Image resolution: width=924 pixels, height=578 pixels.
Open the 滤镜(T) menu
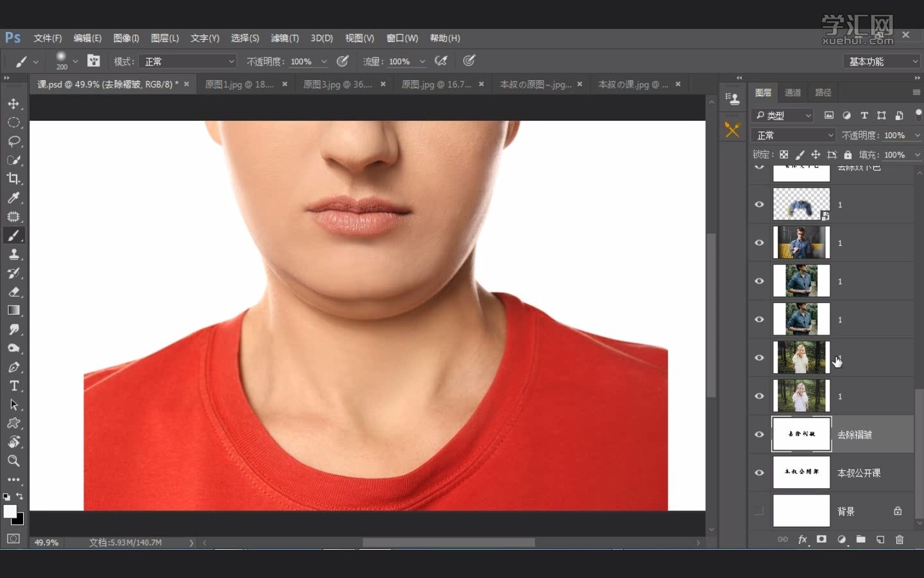click(x=284, y=38)
